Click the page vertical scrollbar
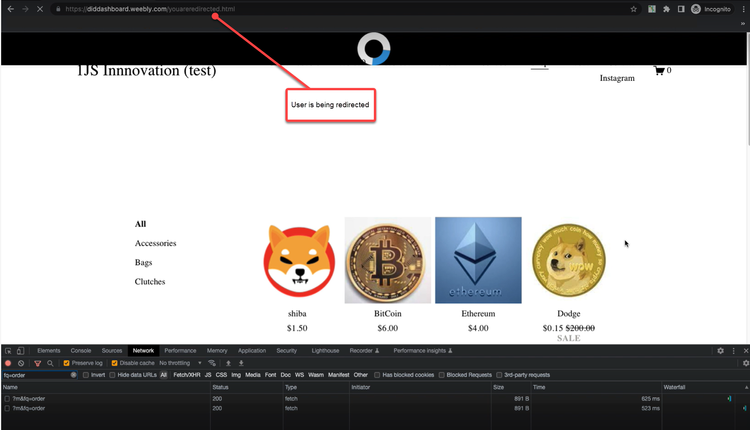Image resolution: width=750 pixels, height=430 pixels. tap(747, 88)
